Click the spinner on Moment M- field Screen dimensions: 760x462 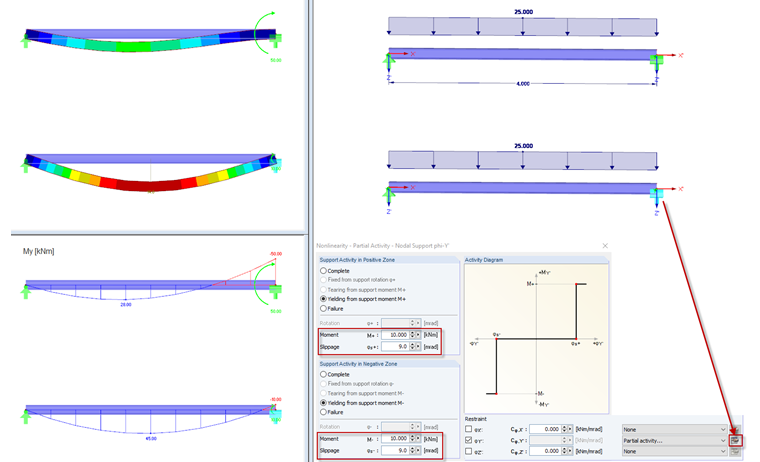pos(412,439)
